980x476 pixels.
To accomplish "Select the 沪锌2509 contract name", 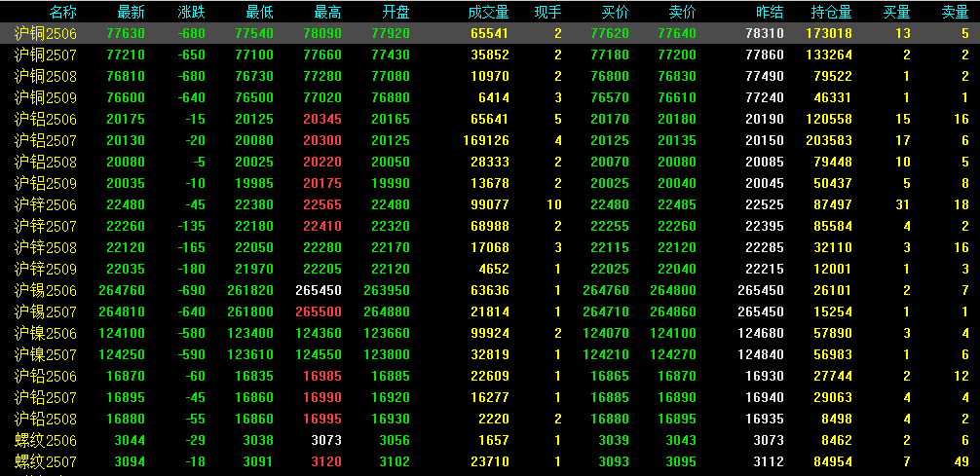I will pyautogui.click(x=46, y=270).
